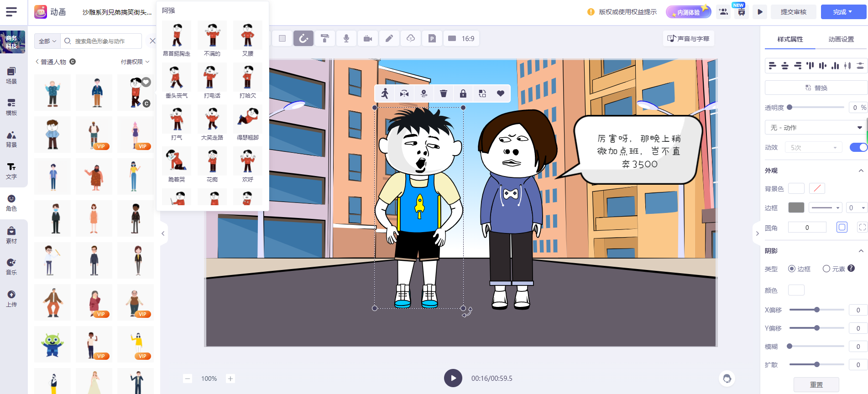868x394 pixels.
Task: Open the 音乐 music sidebar panel
Action: coord(11,267)
